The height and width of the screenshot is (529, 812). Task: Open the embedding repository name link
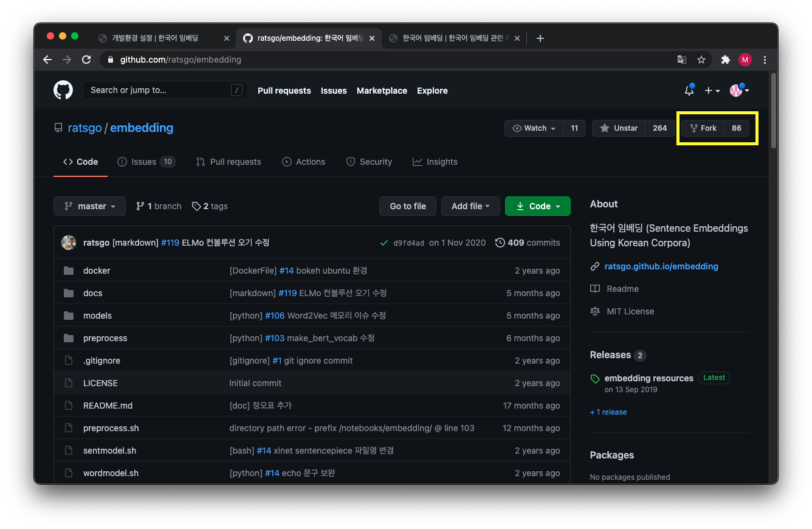click(142, 128)
